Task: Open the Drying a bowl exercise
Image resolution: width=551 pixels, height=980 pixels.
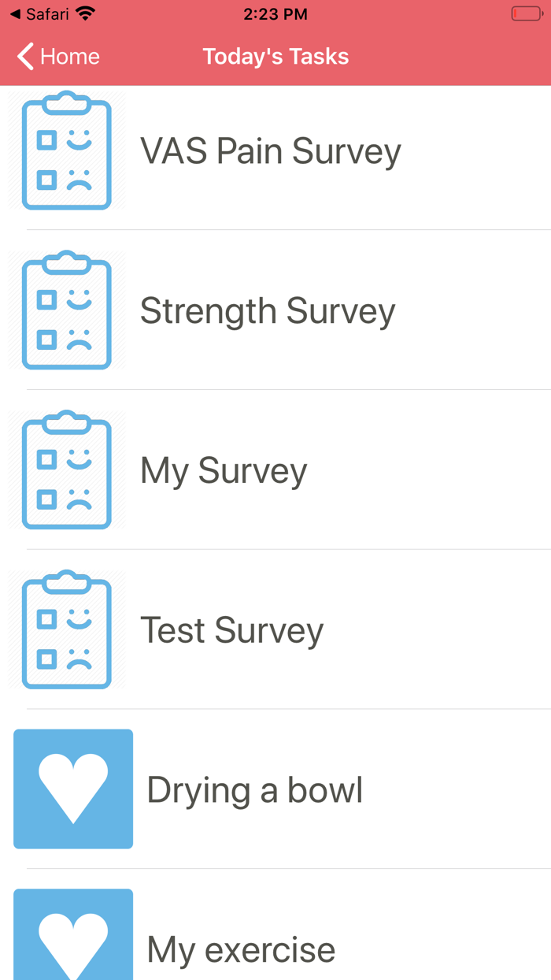Action: pos(253,789)
